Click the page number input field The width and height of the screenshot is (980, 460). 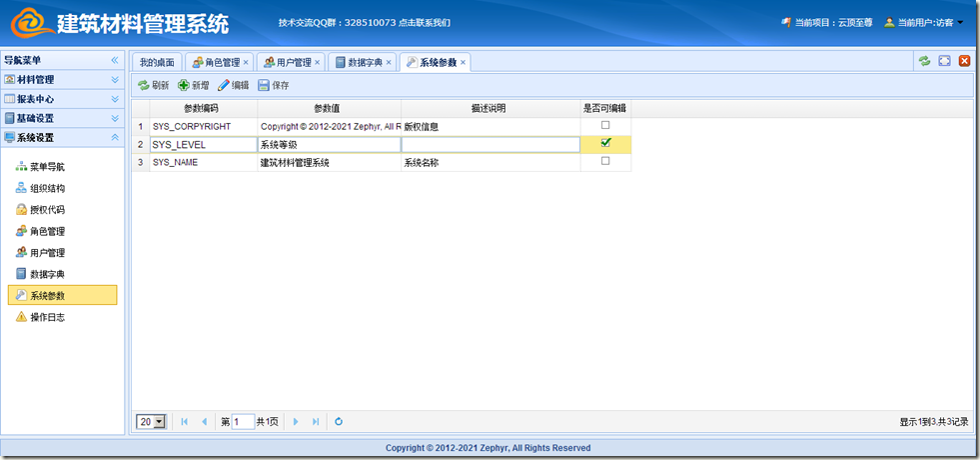click(x=243, y=422)
